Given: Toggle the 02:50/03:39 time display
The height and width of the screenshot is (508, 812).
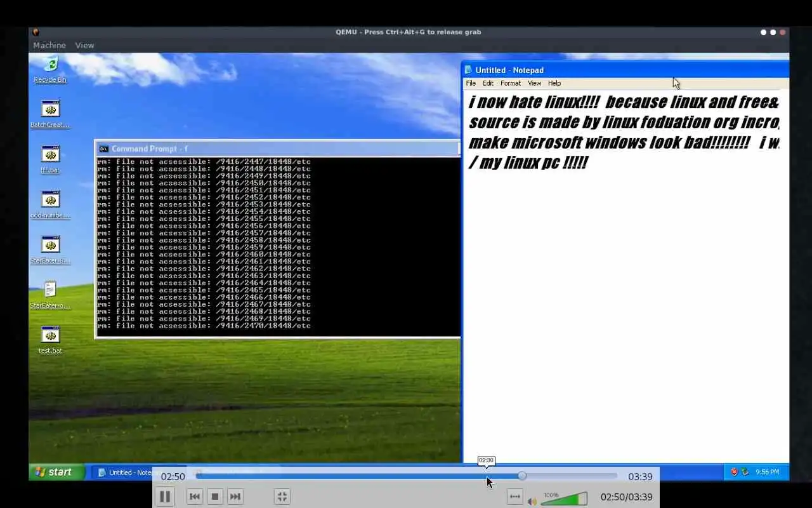Looking at the screenshot, I should (x=627, y=497).
